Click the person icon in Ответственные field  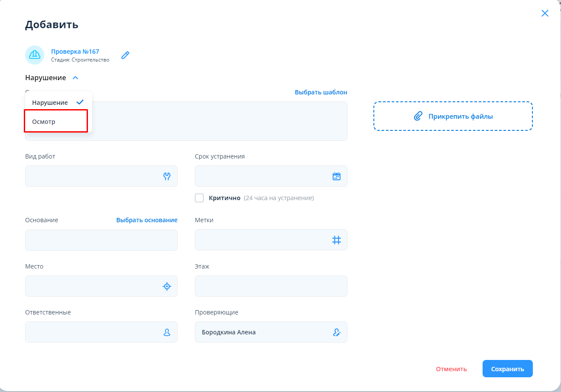pyautogui.click(x=167, y=332)
